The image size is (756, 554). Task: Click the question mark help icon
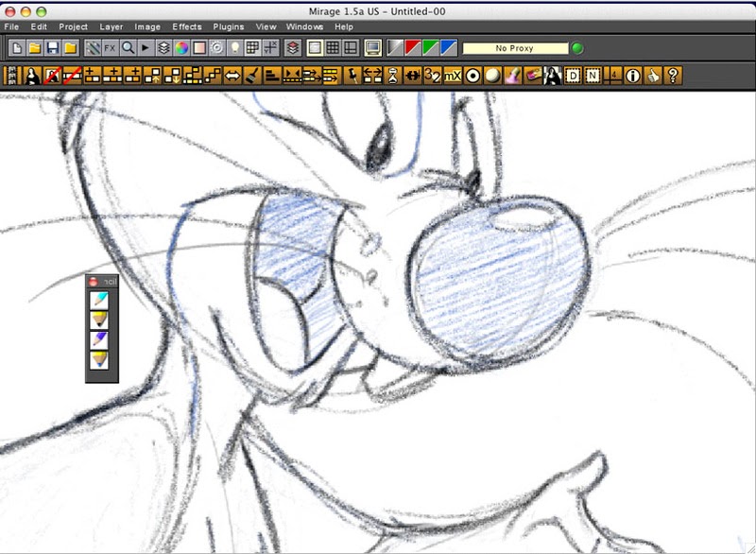tap(673, 76)
